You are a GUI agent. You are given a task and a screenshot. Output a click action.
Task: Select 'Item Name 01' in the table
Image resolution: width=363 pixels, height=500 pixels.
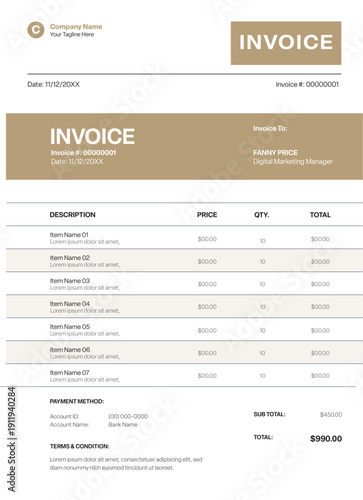coord(69,235)
